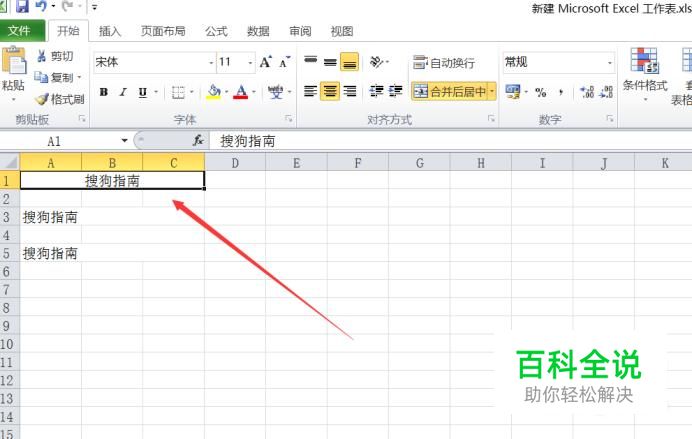Image resolution: width=692 pixels, height=439 pixels.
Task: Click the 合并后居中 merge and center button
Action: click(449, 91)
